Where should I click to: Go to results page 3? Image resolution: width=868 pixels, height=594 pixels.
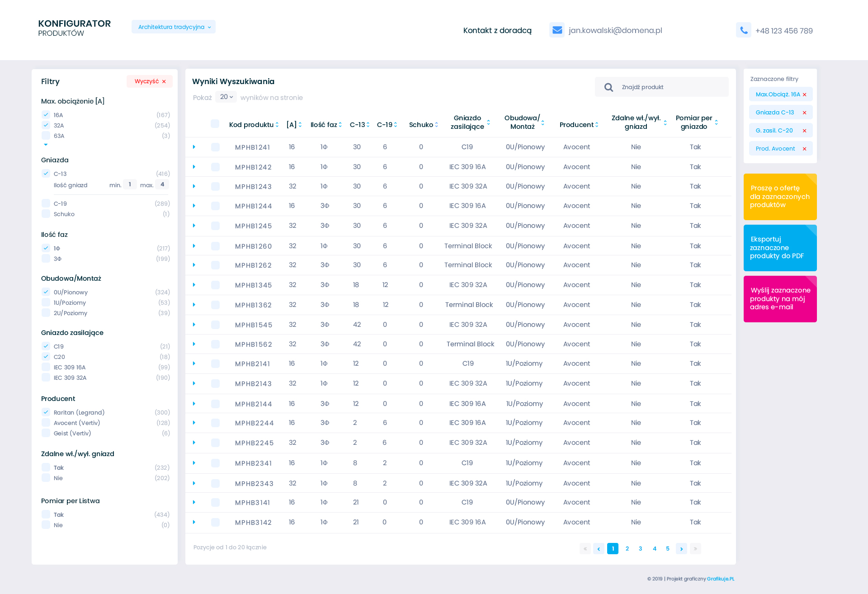pos(640,549)
